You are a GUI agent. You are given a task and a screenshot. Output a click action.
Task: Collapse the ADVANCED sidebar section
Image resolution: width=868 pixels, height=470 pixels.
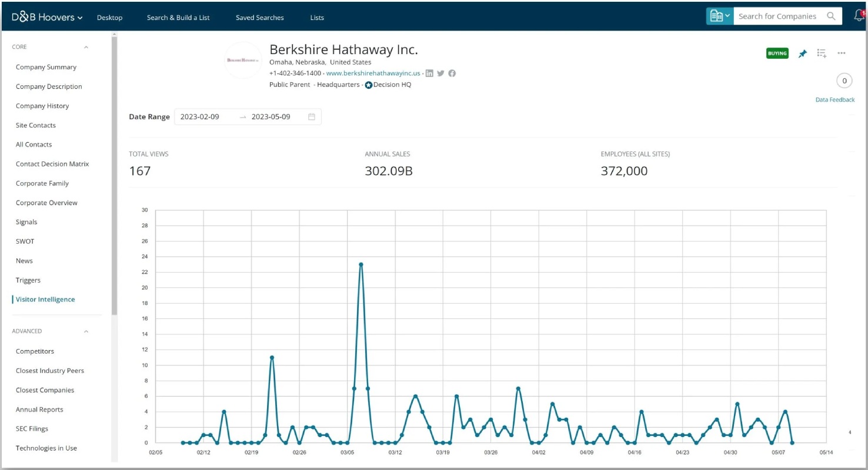86,331
